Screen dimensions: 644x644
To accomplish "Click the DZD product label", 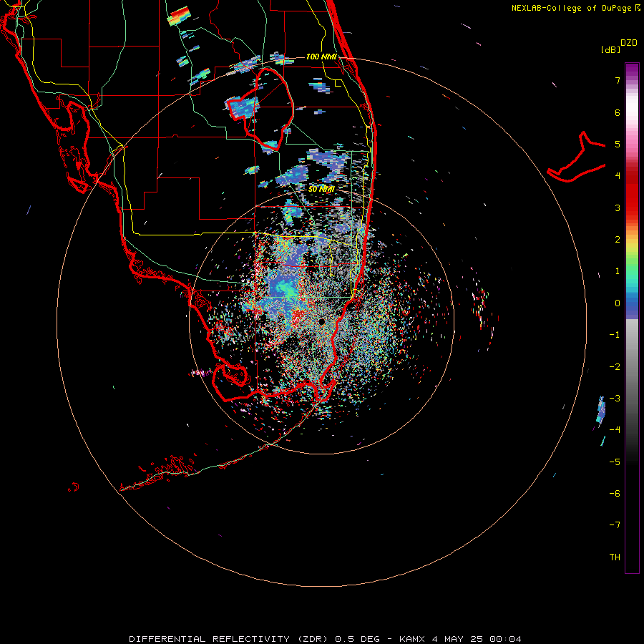I will click(629, 43).
